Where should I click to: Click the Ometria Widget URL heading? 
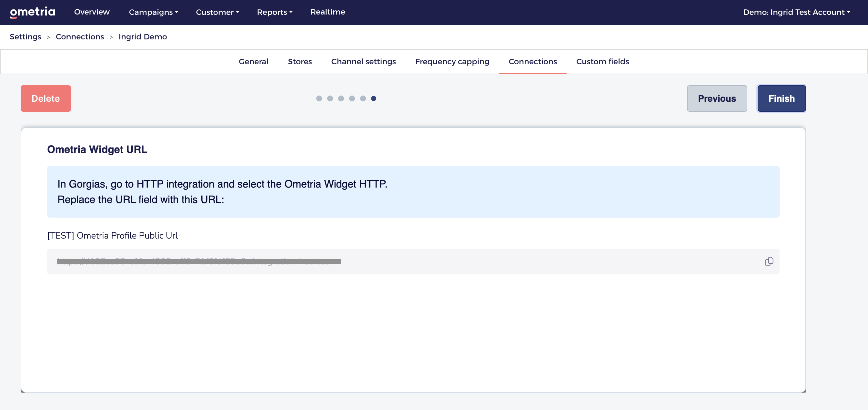click(97, 149)
